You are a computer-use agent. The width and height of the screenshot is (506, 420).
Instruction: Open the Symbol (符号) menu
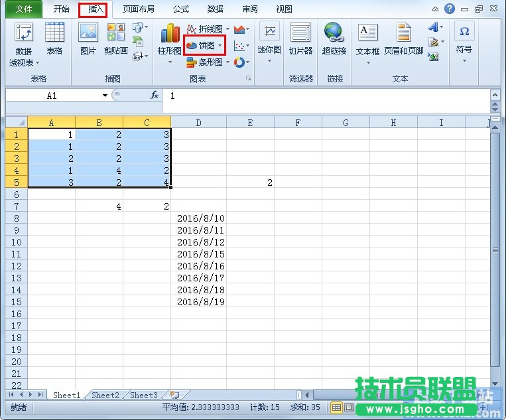[x=464, y=42]
